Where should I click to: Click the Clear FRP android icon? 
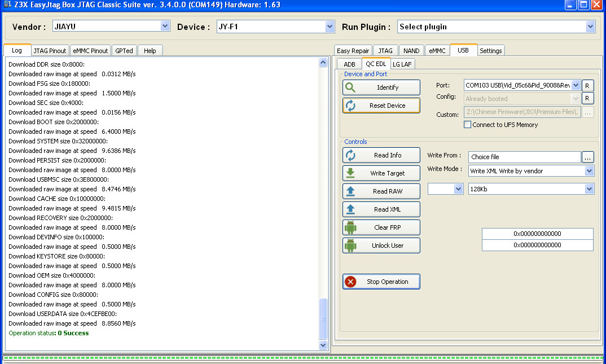coord(350,227)
